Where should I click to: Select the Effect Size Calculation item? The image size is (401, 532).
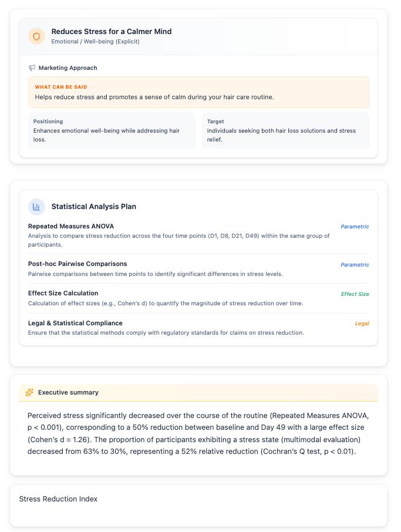63,294
